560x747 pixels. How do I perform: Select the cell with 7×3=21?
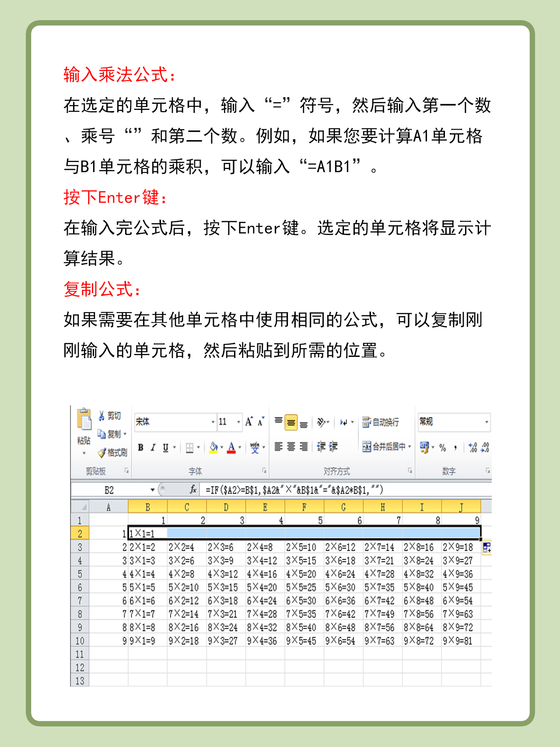point(226,614)
